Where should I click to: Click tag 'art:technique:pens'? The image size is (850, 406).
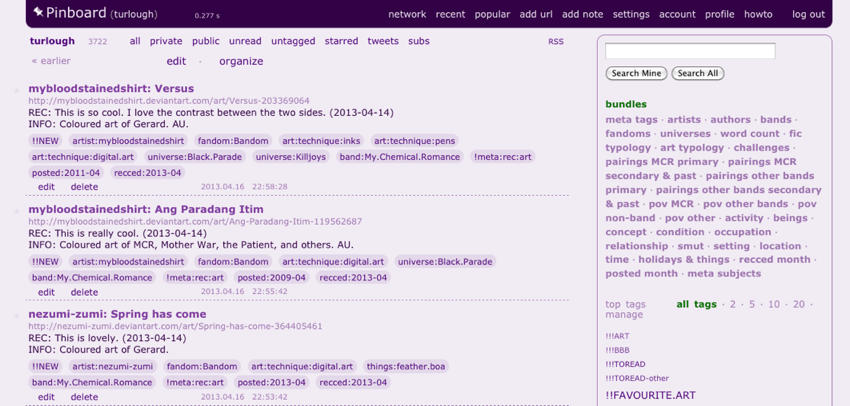[x=415, y=141]
